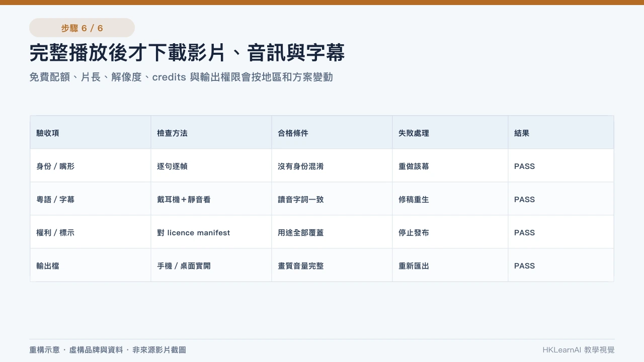Select the 權利 / 標示 cell
This screenshot has width=644, height=362.
91,232
